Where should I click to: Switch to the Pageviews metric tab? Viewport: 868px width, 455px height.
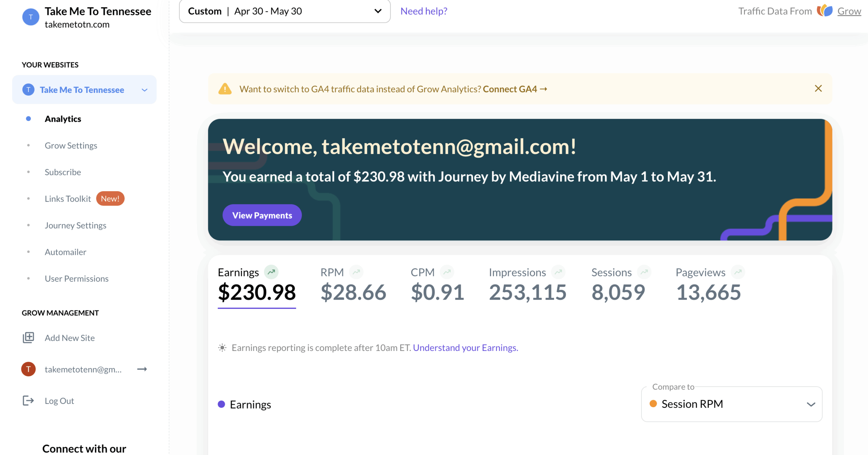click(710, 285)
